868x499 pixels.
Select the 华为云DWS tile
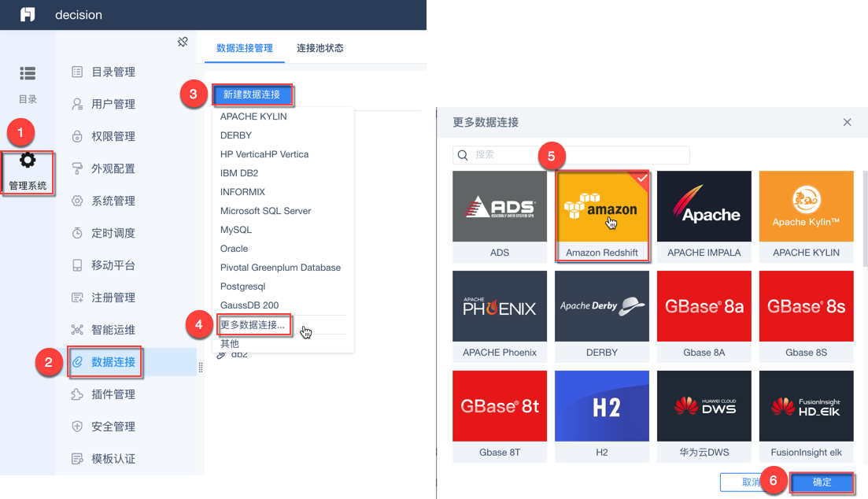click(704, 416)
